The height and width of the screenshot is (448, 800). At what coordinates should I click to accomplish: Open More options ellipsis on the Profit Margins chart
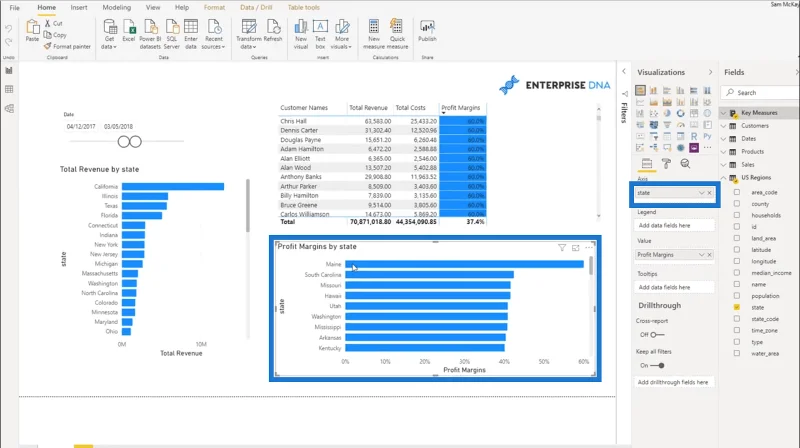coord(589,247)
